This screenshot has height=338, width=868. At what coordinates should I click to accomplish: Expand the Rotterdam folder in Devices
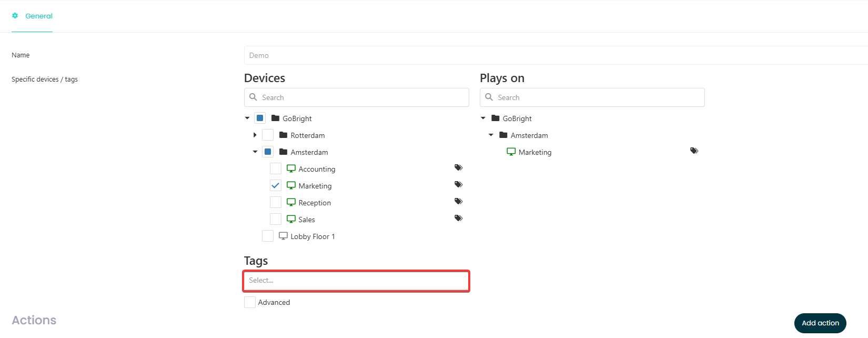coord(255,135)
